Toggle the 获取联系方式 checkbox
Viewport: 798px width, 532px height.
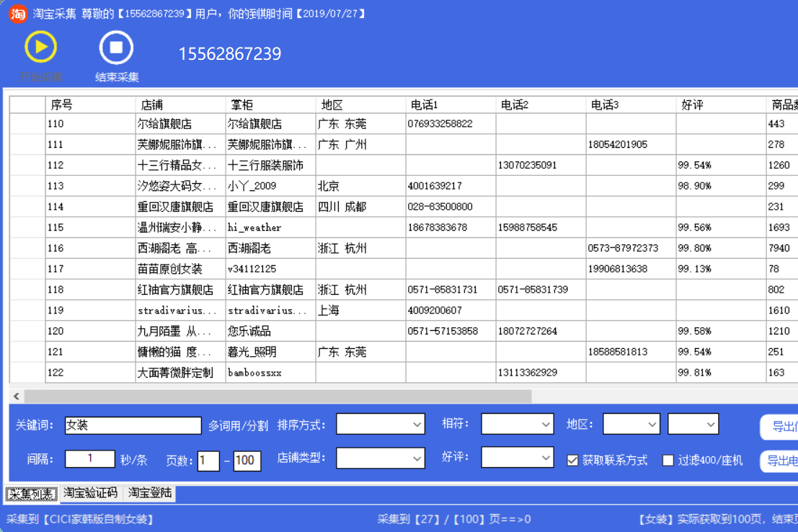tap(572, 461)
